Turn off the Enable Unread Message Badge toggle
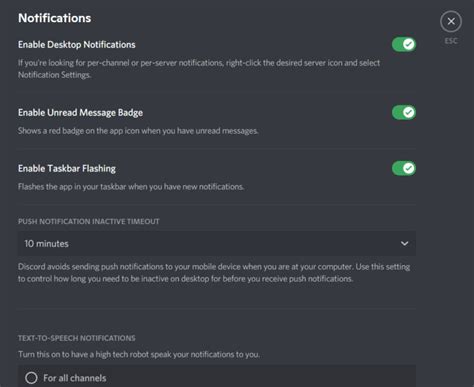 tap(404, 112)
